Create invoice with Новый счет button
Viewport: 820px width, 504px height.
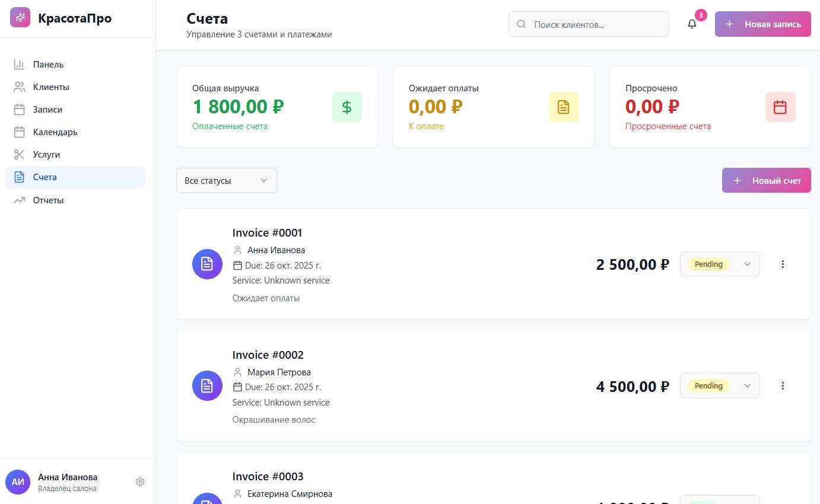tap(766, 180)
